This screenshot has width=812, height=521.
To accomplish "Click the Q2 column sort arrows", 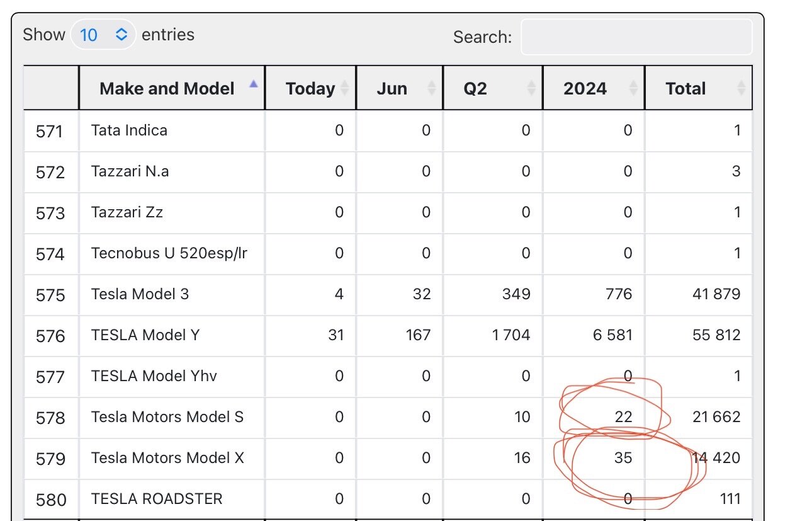I will pyautogui.click(x=531, y=88).
